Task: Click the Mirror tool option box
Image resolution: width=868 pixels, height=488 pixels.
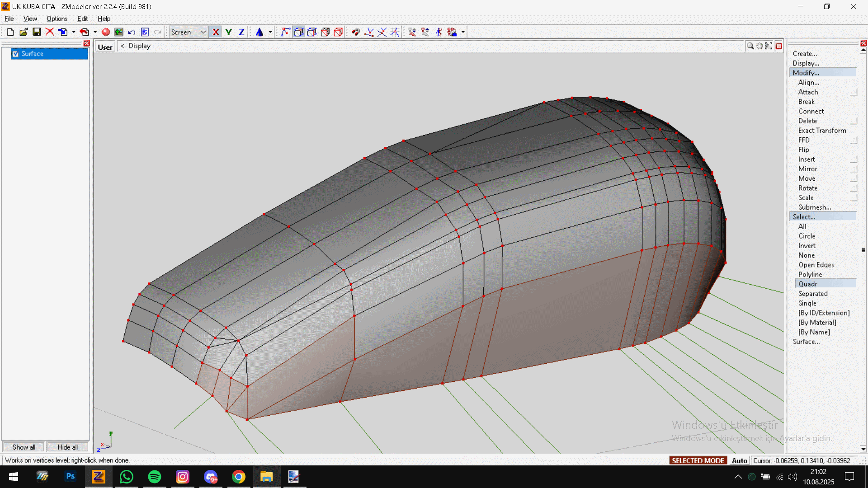Action: coord(854,169)
